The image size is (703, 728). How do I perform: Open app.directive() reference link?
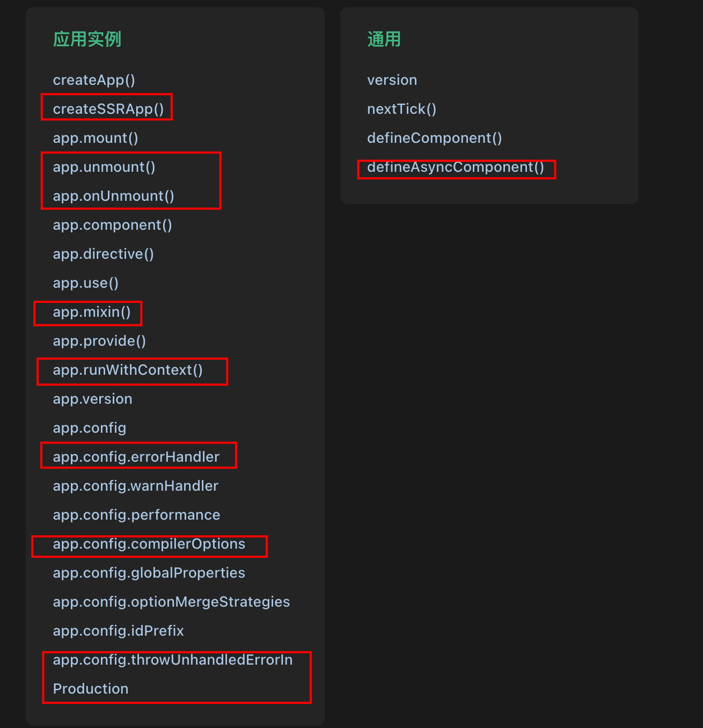click(104, 254)
